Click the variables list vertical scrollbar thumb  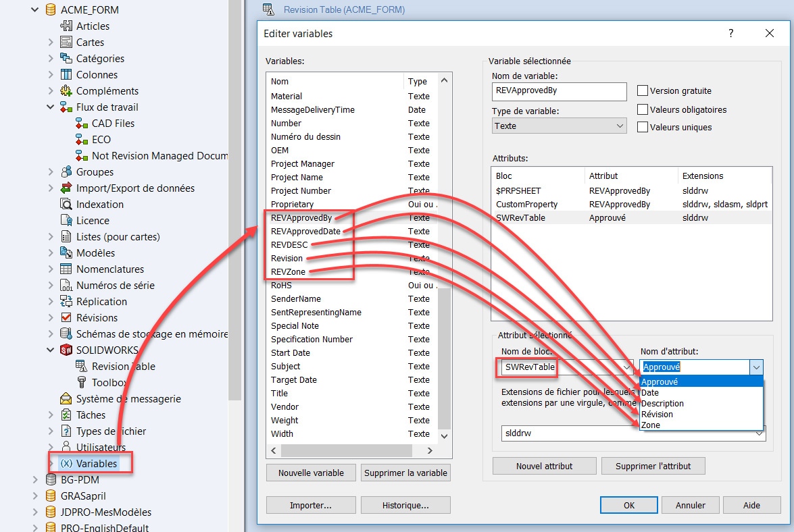coord(444,358)
